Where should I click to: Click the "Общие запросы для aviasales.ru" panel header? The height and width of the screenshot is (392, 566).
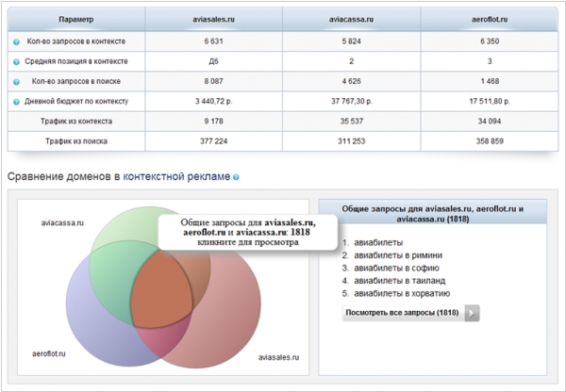[x=432, y=211]
